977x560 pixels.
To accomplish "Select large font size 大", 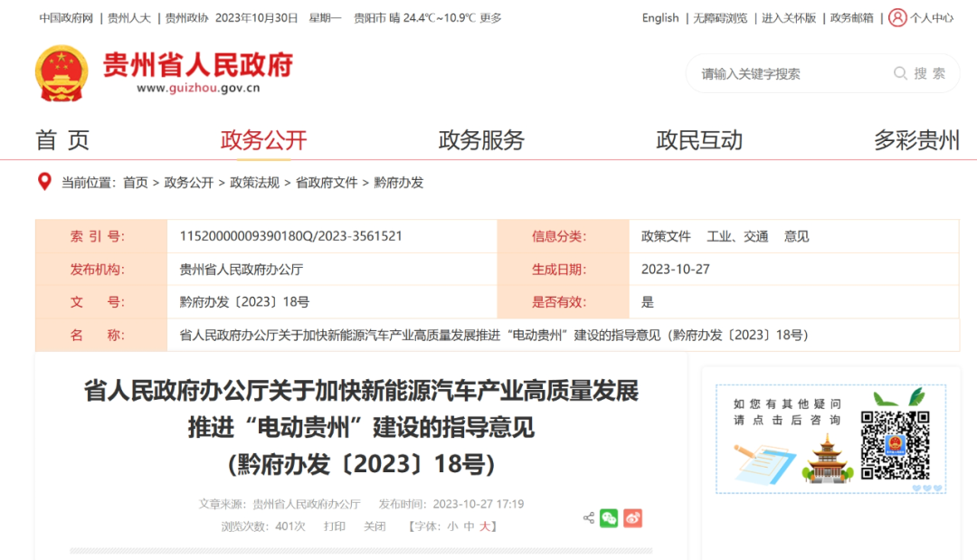I will pos(486,526).
